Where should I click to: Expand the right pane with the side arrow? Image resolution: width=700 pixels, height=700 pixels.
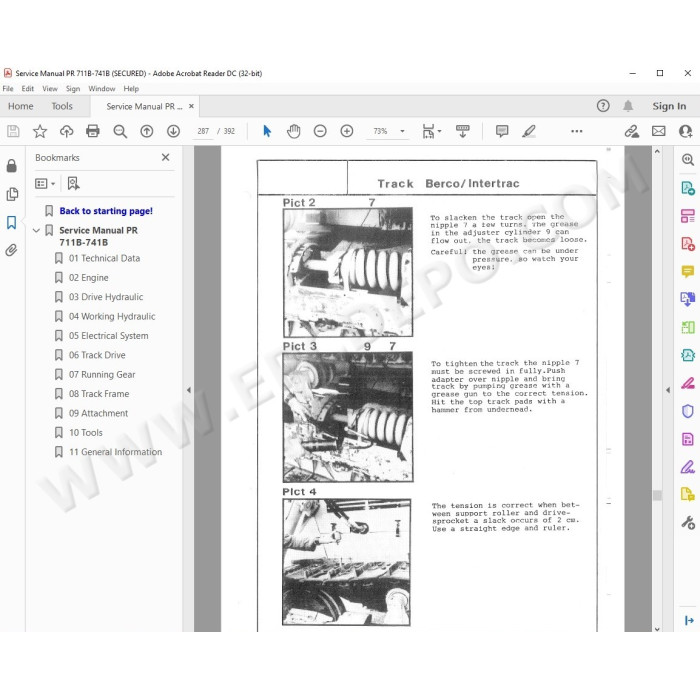[668, 390]
